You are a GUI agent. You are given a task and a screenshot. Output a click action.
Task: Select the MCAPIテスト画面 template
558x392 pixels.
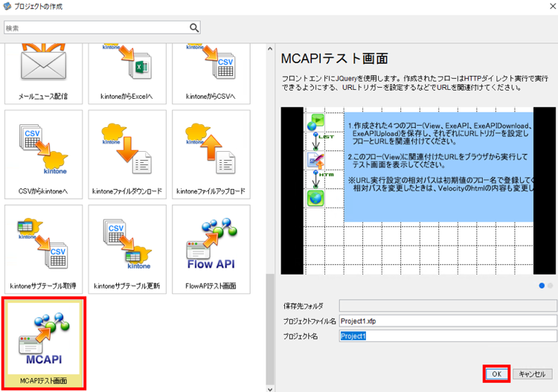click(x=44, y=344)
